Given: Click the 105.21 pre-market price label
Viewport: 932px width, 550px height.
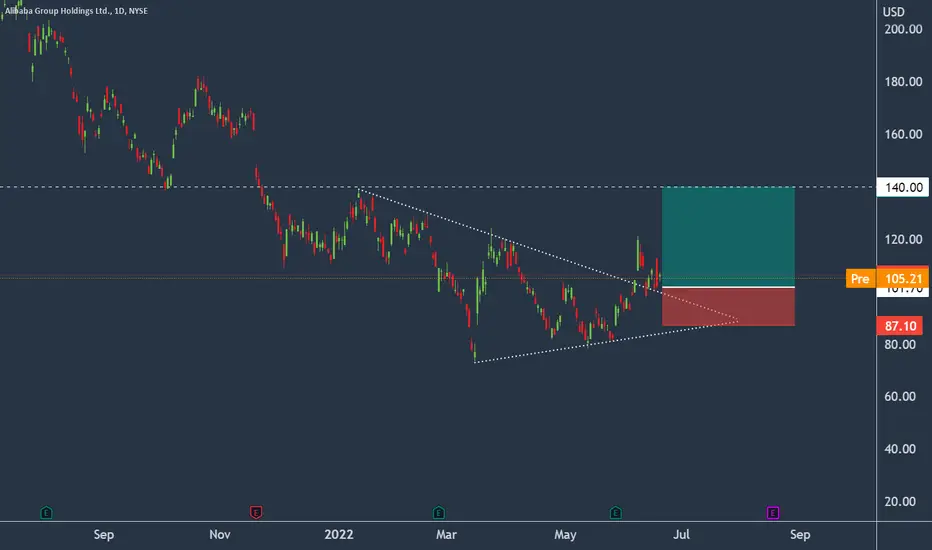Looking at the screenshot, I should tap(903, 277).
